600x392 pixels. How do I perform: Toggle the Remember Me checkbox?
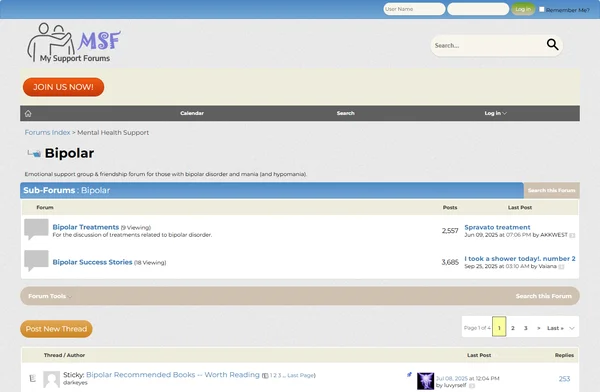(541, 9)
